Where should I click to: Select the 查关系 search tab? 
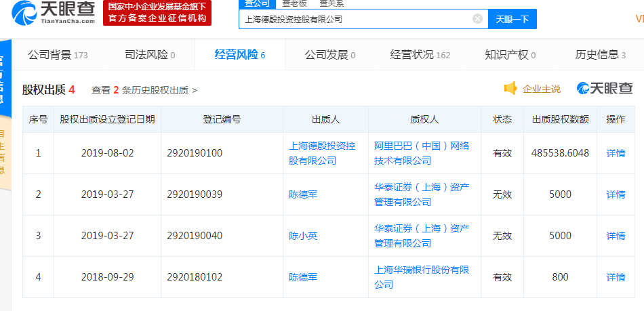[x=331, y=3]
